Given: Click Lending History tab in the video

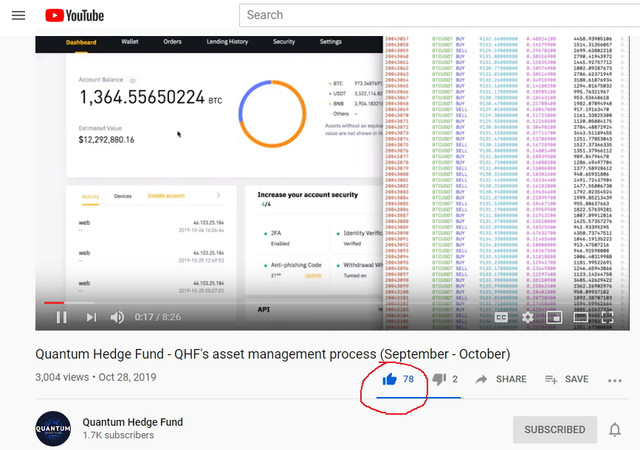Looking at the screenshot, I should click(227, 42).
